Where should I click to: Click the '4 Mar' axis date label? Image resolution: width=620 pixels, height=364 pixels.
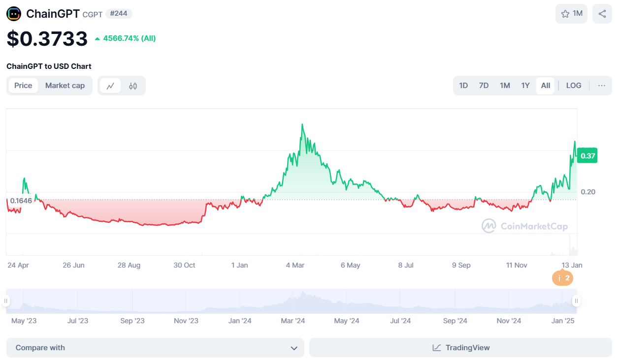click(295, 265)
